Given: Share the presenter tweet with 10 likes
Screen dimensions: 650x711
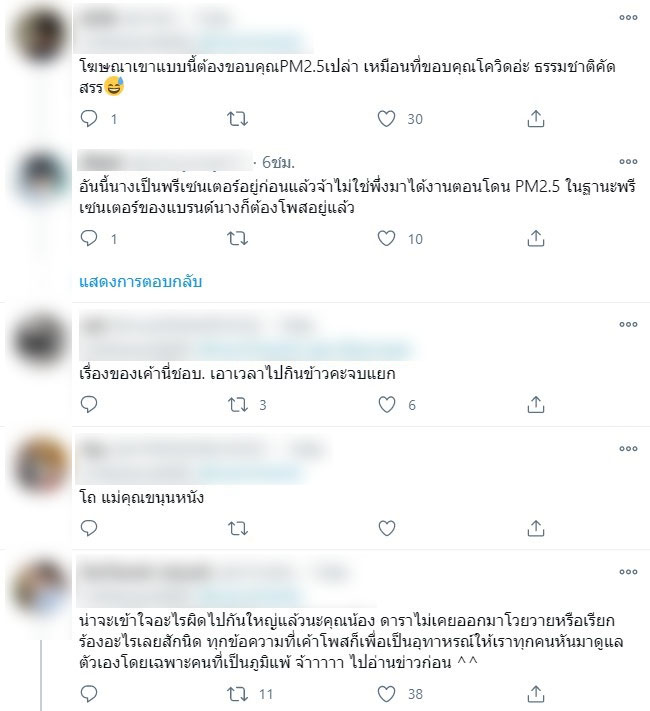Looking at the screenshot, I should (536, 238).
